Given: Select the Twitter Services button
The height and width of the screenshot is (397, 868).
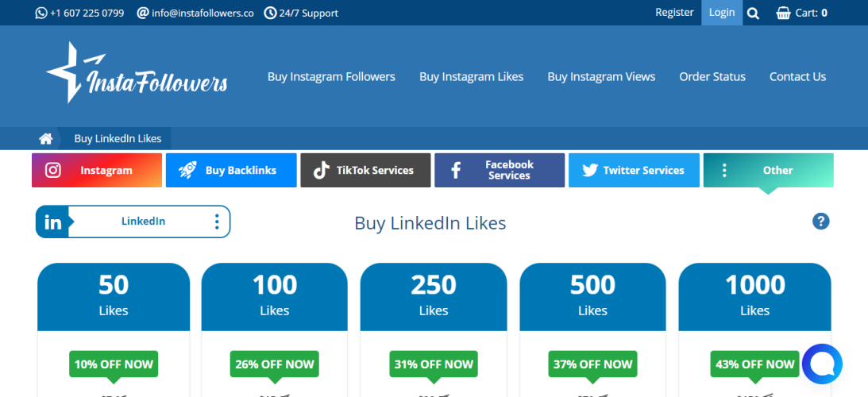Looking at the screenshot, I should pos(634,170).
